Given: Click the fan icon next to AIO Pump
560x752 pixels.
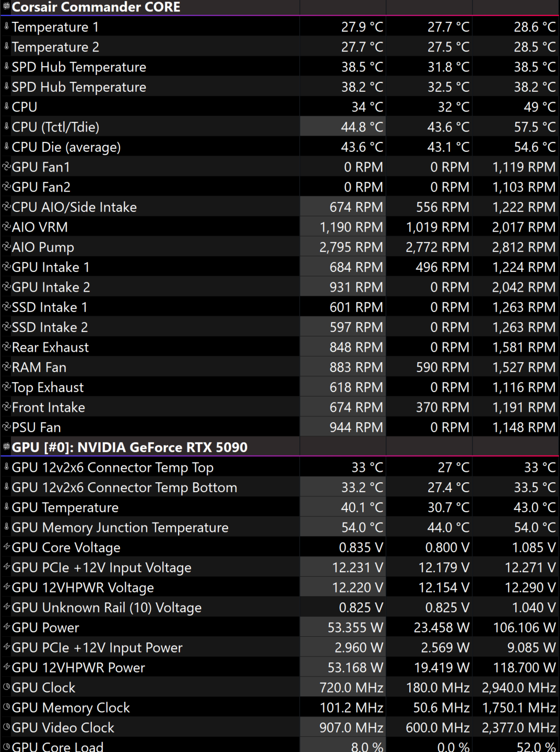Looking at the screenshot, I should click(x=7, y=247).
